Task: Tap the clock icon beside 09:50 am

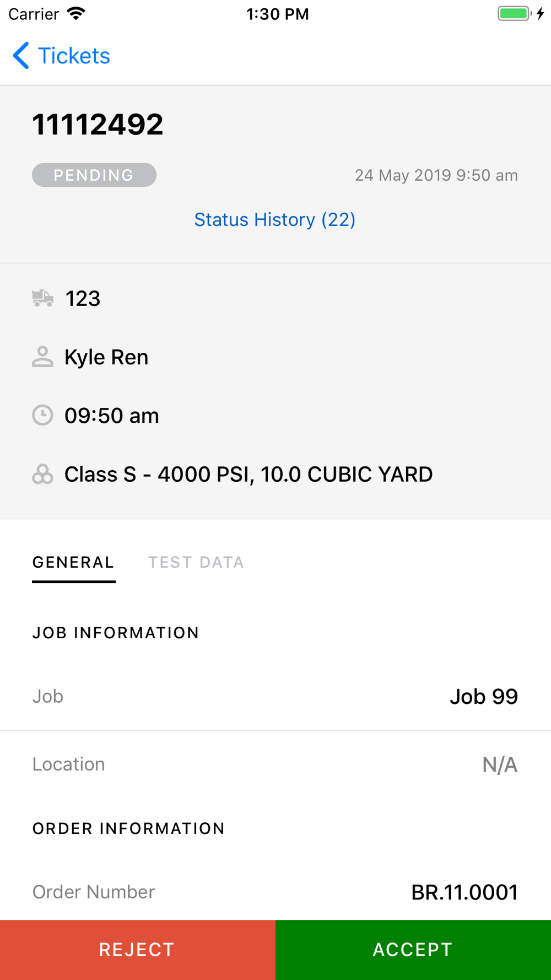Action: coord(42,415)
